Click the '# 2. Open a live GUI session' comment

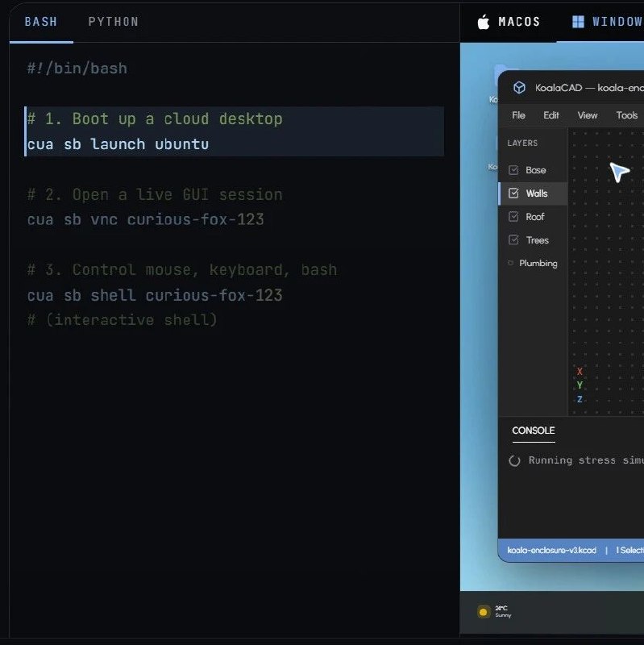click(155, 194)
